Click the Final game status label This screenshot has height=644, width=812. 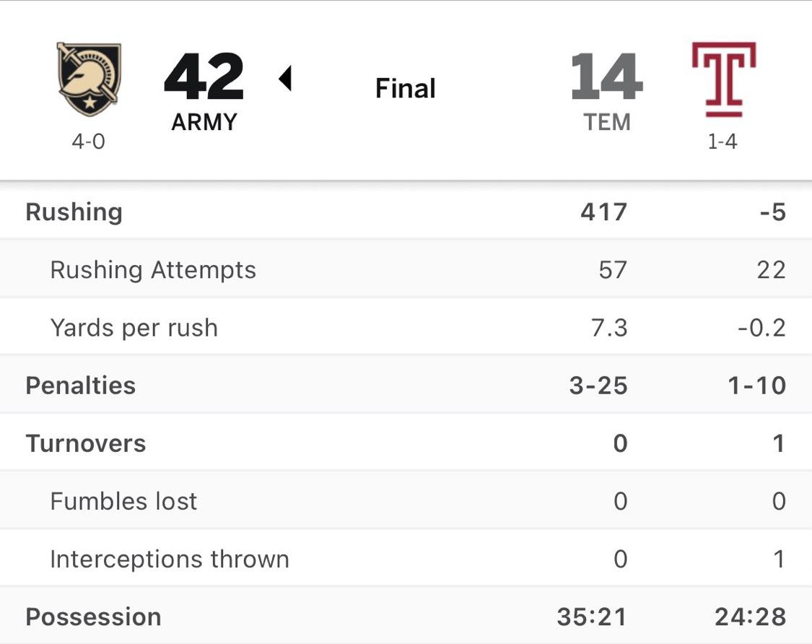pyautogui.click(x=406, y=89)
